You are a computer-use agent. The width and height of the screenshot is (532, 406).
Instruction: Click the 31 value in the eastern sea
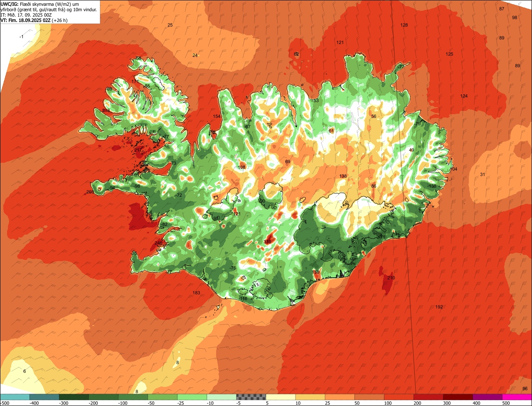coord(483,174)
